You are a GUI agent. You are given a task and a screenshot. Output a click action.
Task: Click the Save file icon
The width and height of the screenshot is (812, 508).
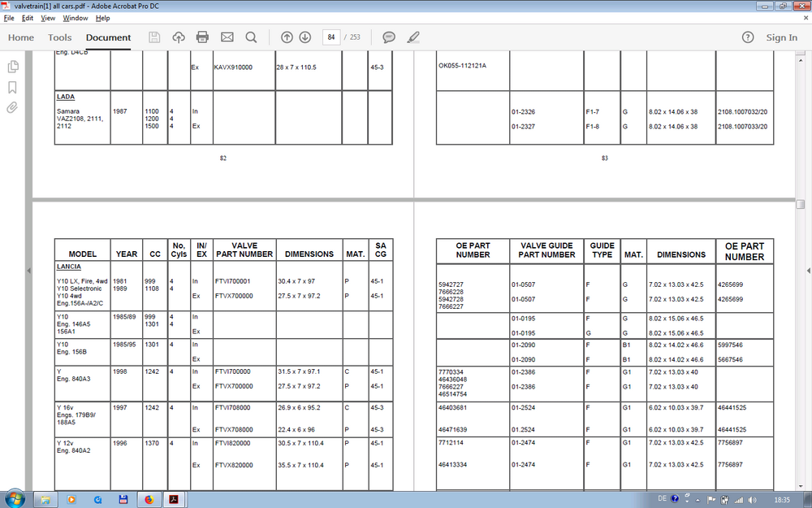pyautogui.click(x=153, y=37)
